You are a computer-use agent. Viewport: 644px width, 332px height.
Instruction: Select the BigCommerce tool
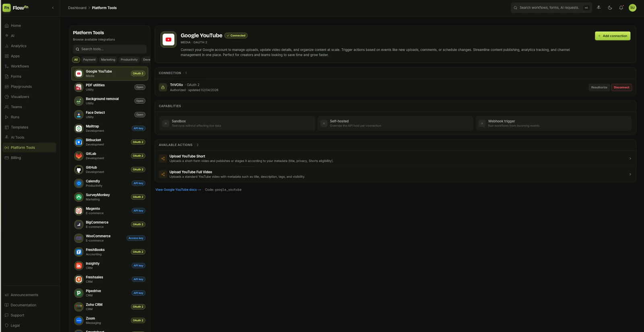click(x=109, y=224)
